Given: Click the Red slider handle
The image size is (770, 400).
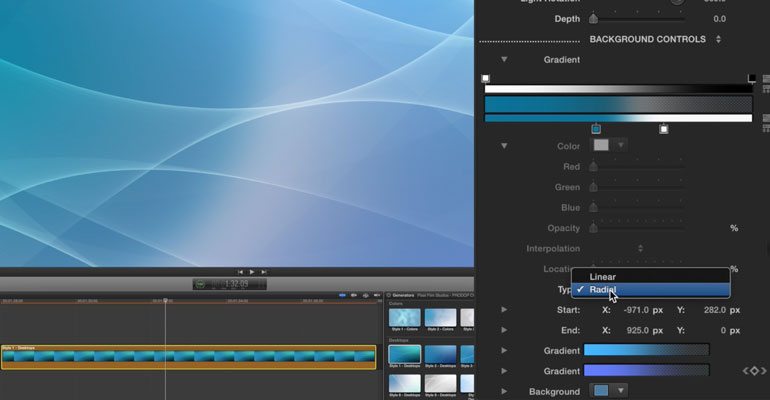Looking at the screenshot, I should click(594, 166).
